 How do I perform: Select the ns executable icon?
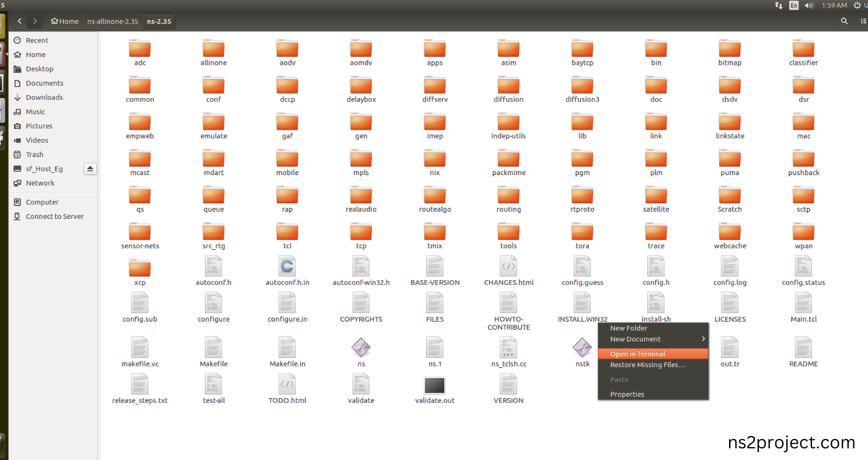pyautogui.click(x=361, y=349)
